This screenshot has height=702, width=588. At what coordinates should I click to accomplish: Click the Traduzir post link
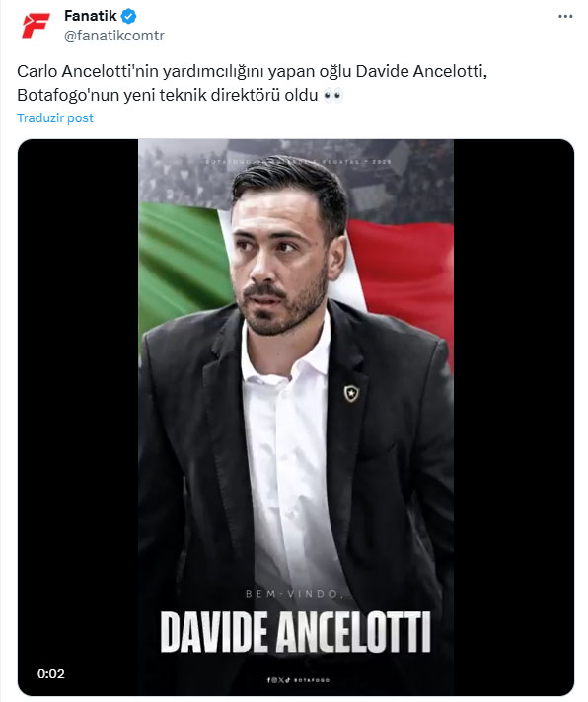point(55,117)
